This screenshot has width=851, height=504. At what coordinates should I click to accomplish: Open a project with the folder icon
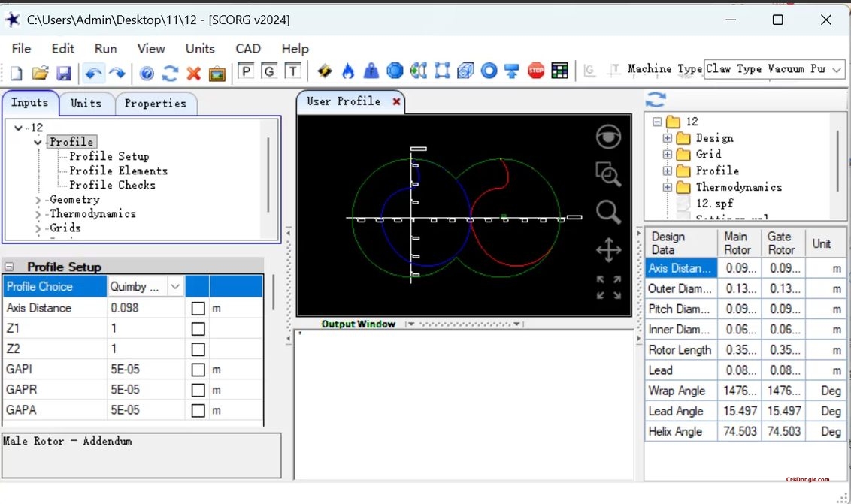coord(40,72)
